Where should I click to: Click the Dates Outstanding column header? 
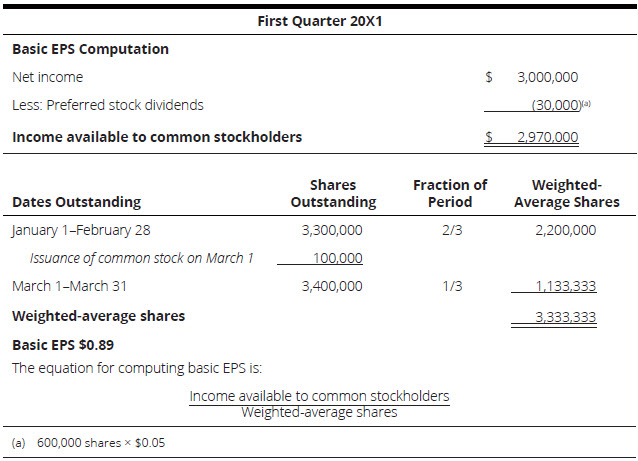(x=76, y=202)
